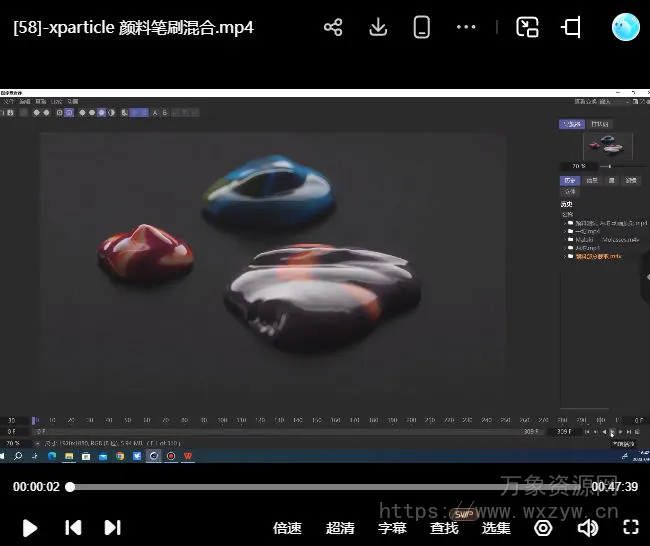Click the window pin icon in the header
The width and height of the screenshot is (650, 546).
click(x=572, y=27)
